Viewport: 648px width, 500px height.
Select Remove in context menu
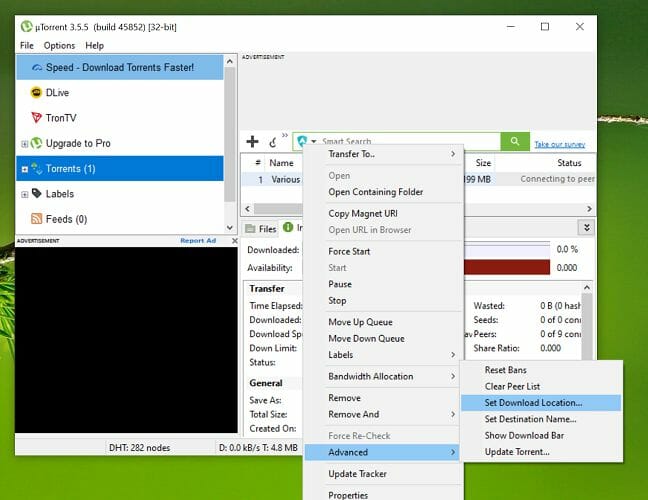[x=382, y=398]
